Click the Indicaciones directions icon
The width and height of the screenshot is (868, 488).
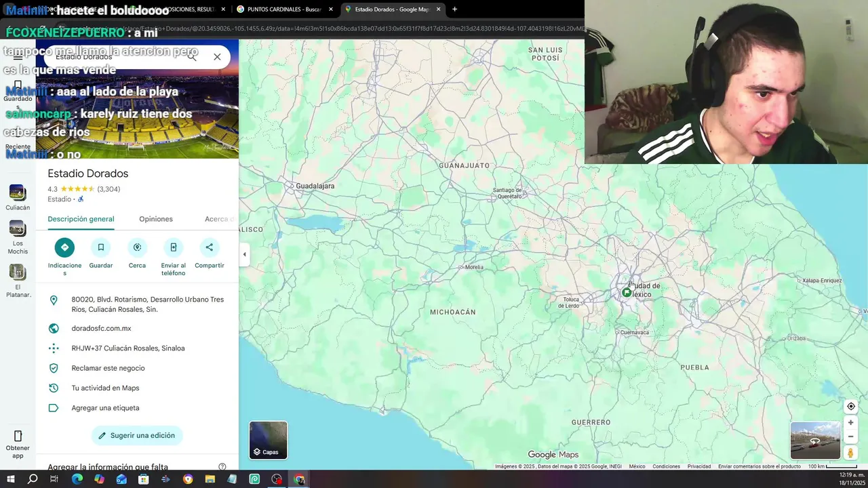64,247
